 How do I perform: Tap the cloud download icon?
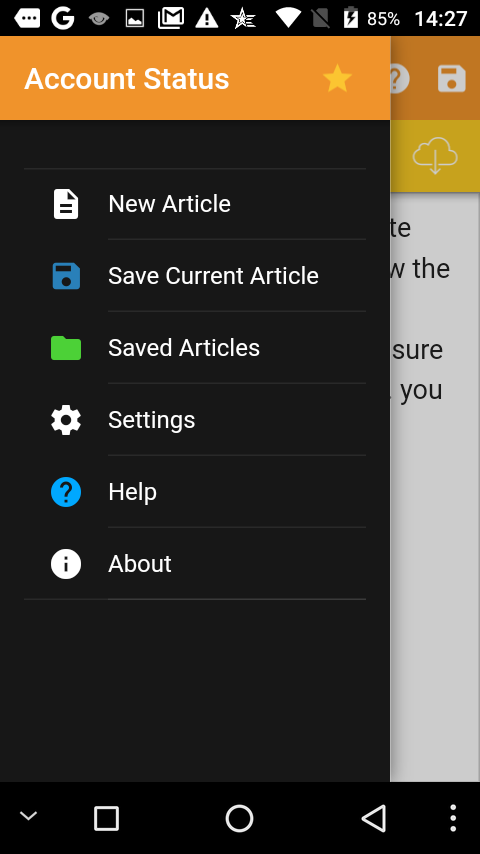(x=435, y=156)
